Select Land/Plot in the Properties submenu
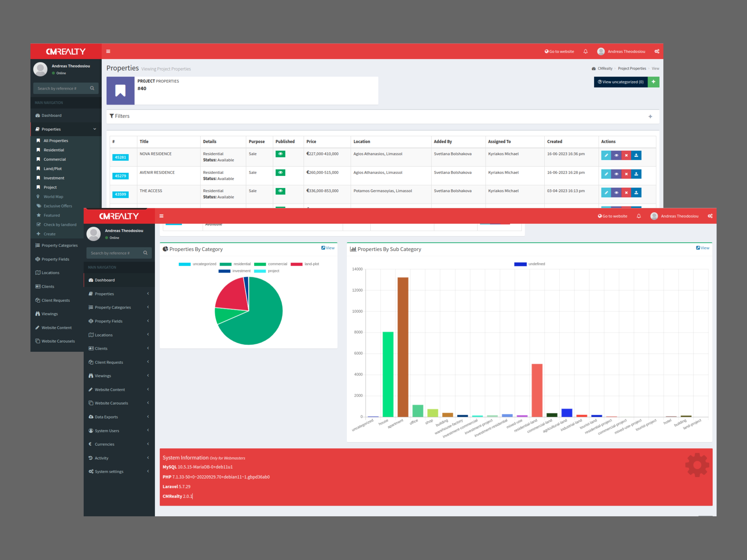Image resolution: width=747 pixels, height=560 pixels. [52, 168]
